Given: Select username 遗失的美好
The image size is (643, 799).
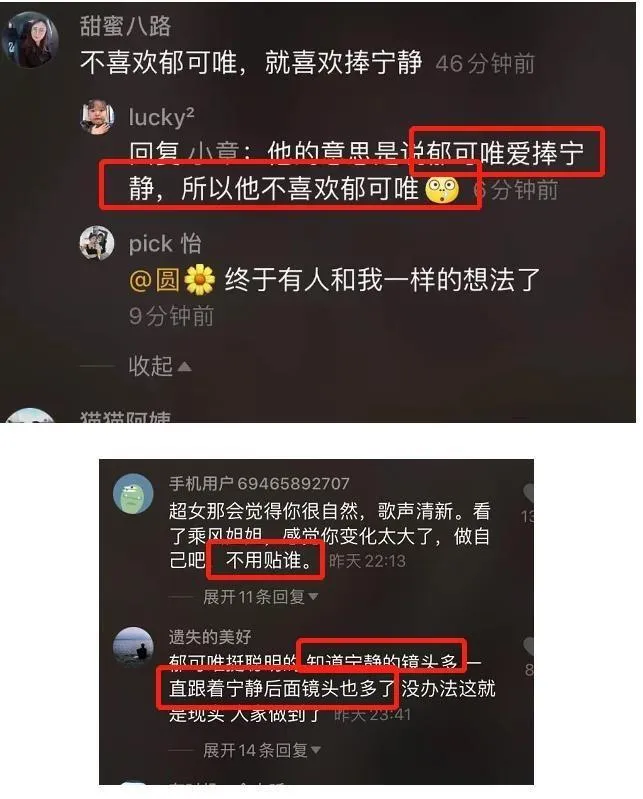Looking at the screenshot, I should pos(210,636).
